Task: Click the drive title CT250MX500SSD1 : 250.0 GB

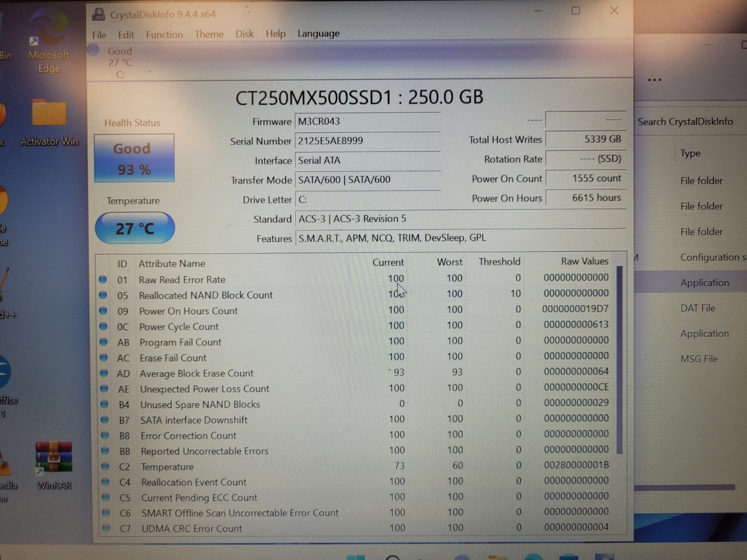Action: tap(359, 98)
